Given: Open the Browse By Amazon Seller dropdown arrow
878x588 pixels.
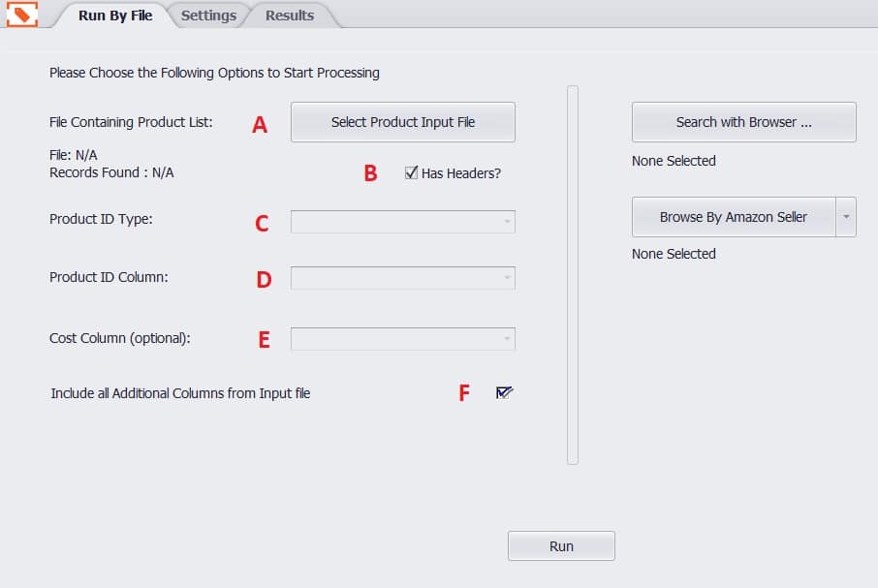Looking at the screenshot, I should tap(846, 217).
